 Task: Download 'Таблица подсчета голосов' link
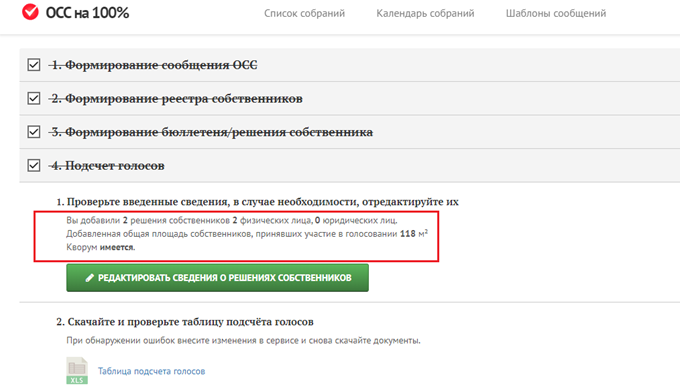click(151, 371)
